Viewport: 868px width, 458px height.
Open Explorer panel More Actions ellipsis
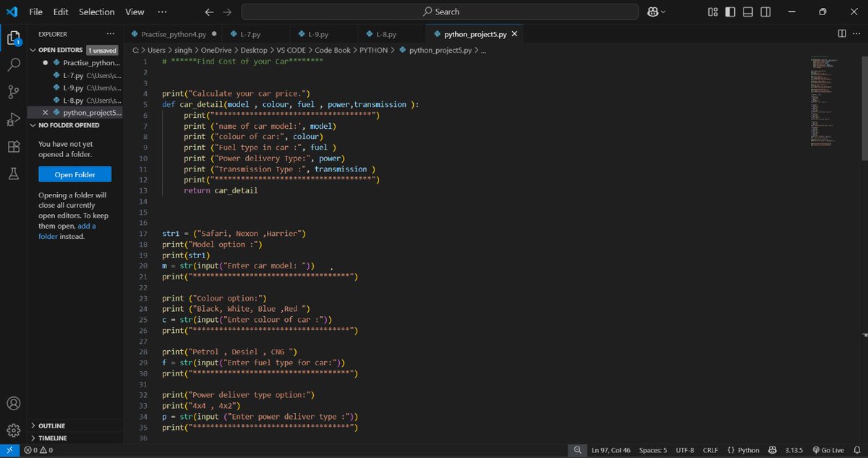tap(110, 34)
